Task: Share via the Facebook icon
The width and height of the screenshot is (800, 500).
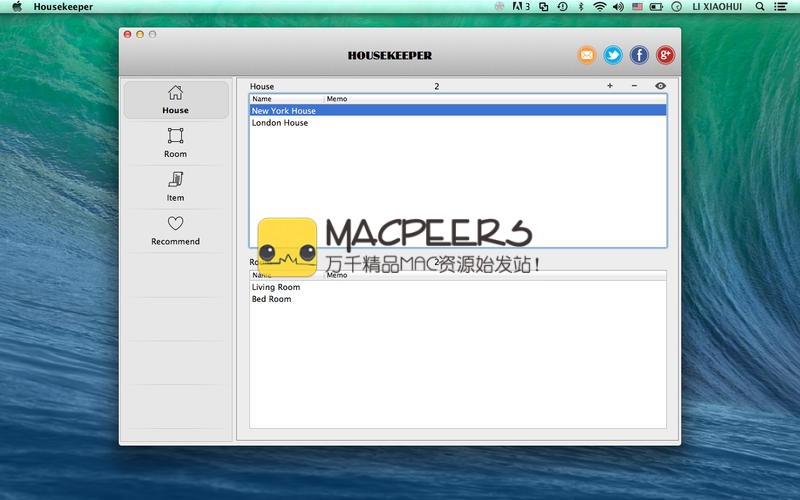Action: [639, 55]
